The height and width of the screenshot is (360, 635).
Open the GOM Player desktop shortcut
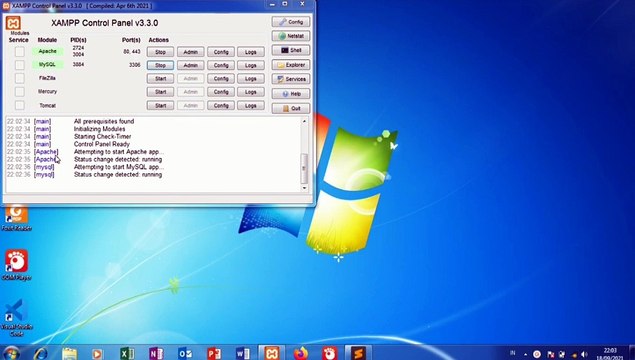pos(16,265)
